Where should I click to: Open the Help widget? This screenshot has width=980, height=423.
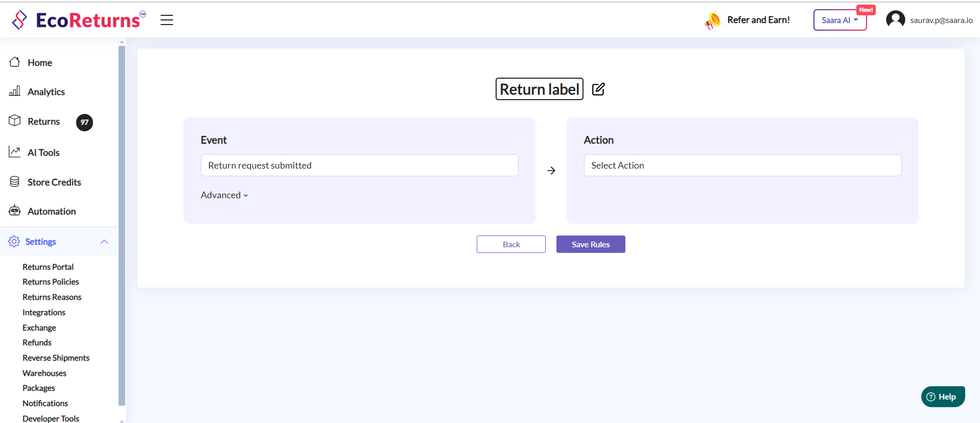(943, 397)
